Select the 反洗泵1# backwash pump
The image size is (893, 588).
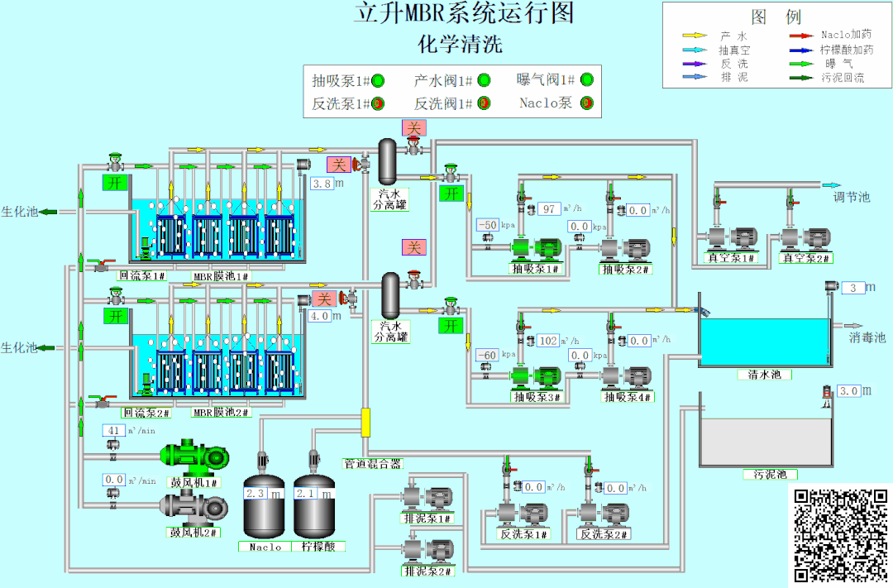tap(523, 515)
